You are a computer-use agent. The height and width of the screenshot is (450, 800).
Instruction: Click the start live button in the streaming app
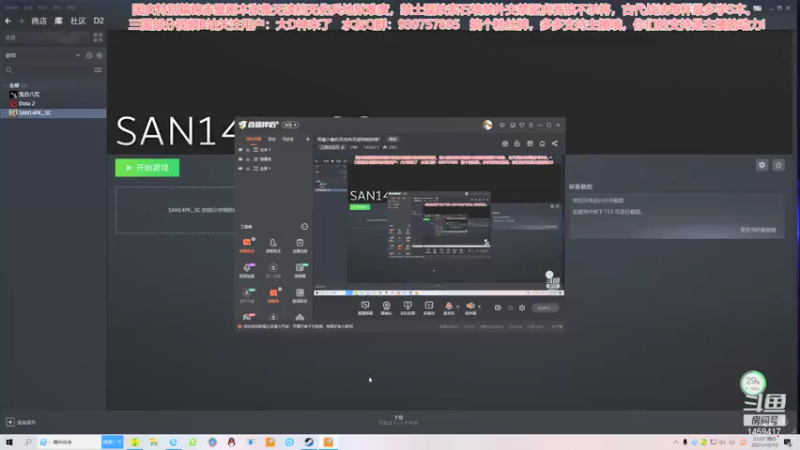[544, 308]
